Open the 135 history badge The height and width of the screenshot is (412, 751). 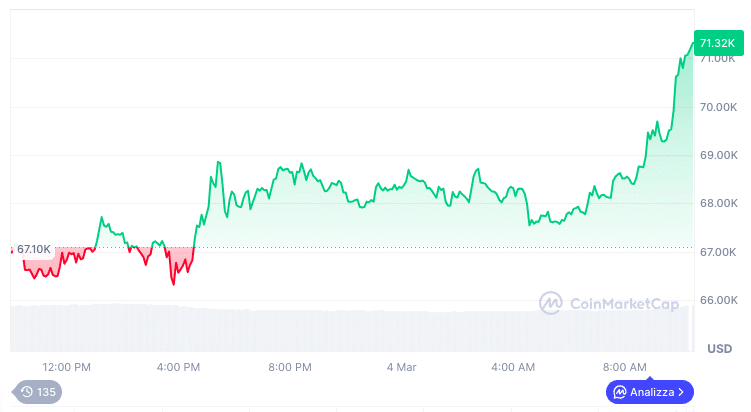coord(38,391)
